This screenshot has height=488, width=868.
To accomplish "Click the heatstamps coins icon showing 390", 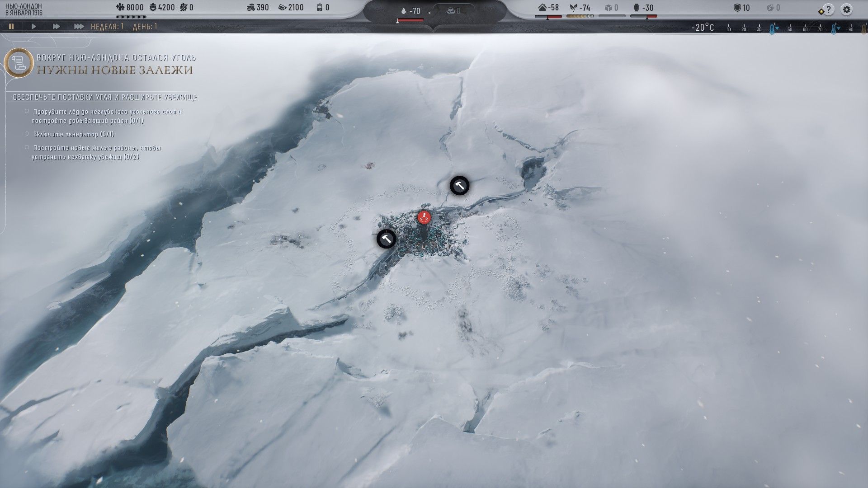I will click(x=250, y=8).
